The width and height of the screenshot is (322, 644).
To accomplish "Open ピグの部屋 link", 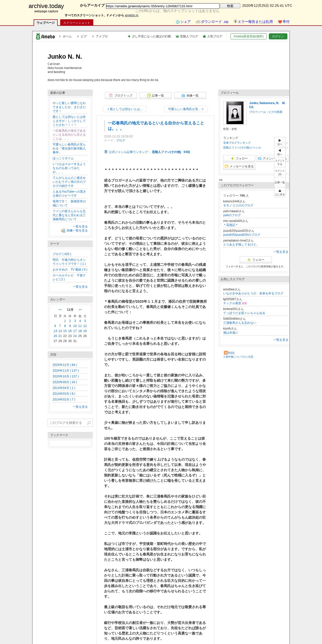I will click(275, 112).
